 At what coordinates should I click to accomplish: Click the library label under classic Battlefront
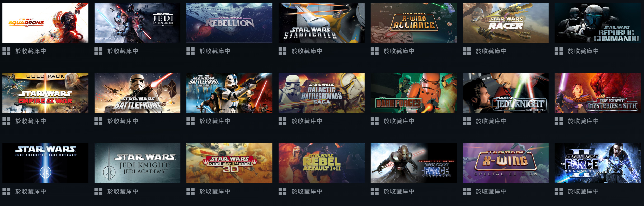coord(123,121)
